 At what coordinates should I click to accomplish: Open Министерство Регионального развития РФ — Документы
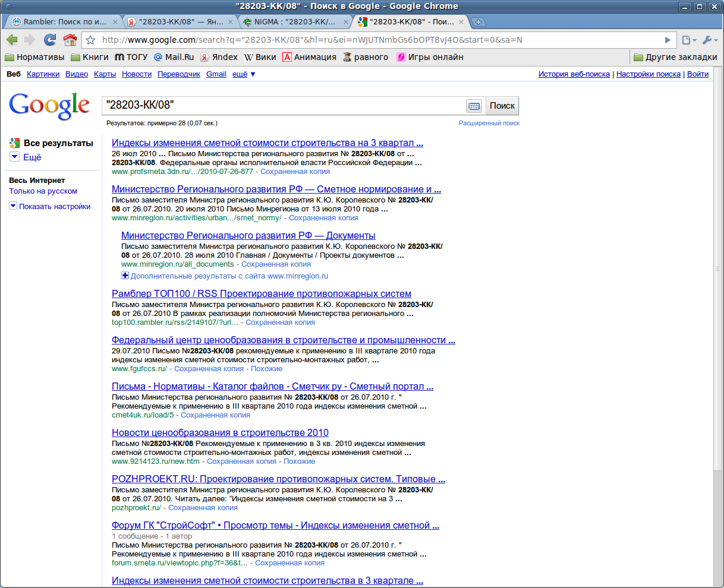(x=248, y=236)
